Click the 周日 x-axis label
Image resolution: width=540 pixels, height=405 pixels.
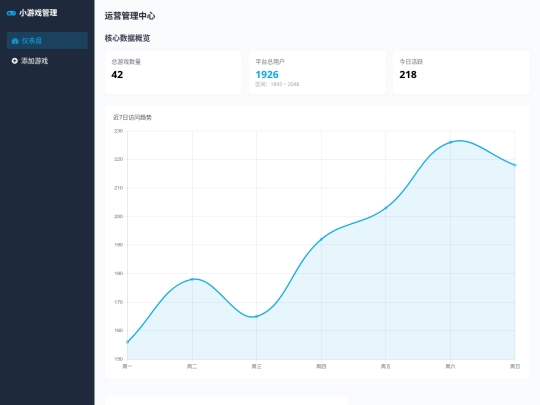[515, 366]
